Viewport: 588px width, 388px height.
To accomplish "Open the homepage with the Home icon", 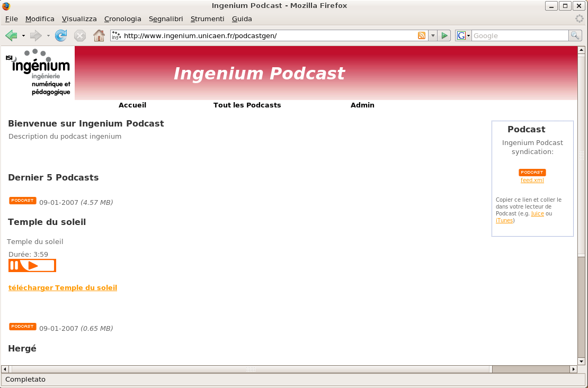I will [99, 35].
